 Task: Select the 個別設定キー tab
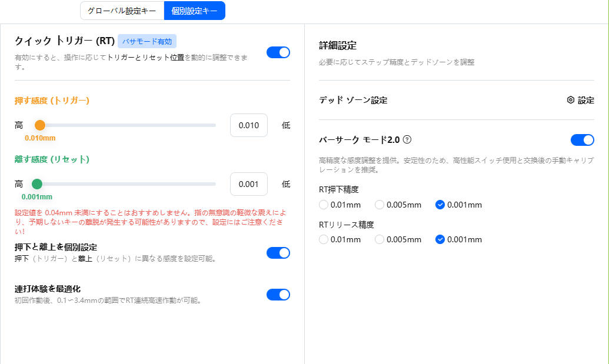(x=194, y=11)
